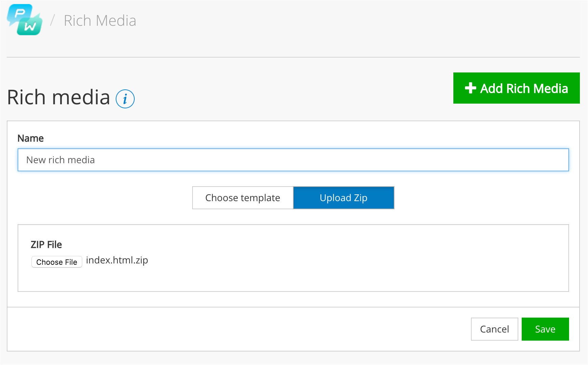
Task: Click the Name field label
Action: [30, 138]
